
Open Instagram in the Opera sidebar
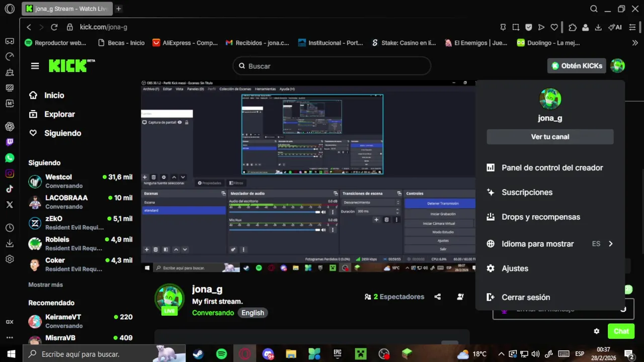10,173
